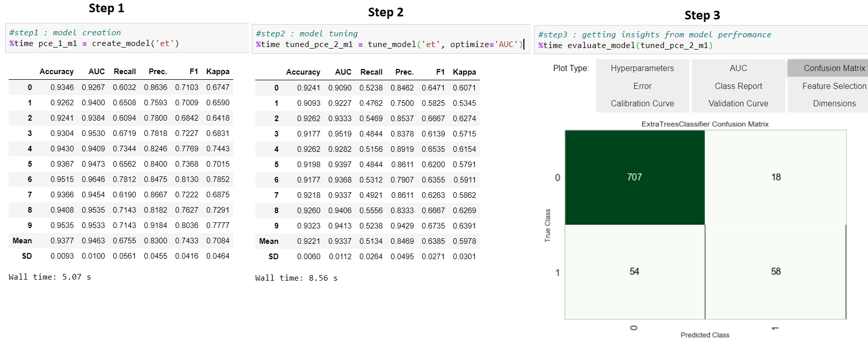Click the Accuracy header in Step 1 table
Image resolution: width=868 pixels, height=343 pixels.
[57, 72]
